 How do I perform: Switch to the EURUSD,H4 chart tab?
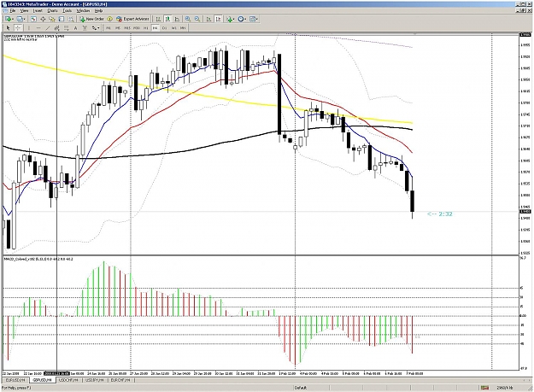(15, 380)
